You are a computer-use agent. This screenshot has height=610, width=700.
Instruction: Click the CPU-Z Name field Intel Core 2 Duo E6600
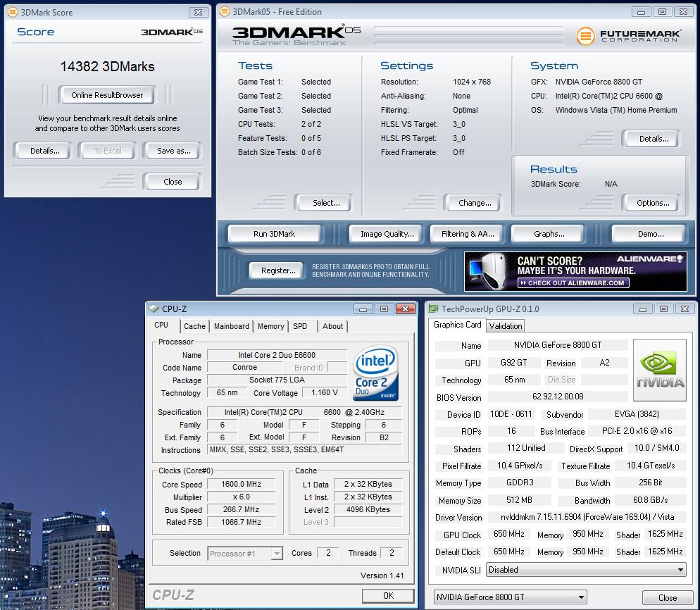277,355
